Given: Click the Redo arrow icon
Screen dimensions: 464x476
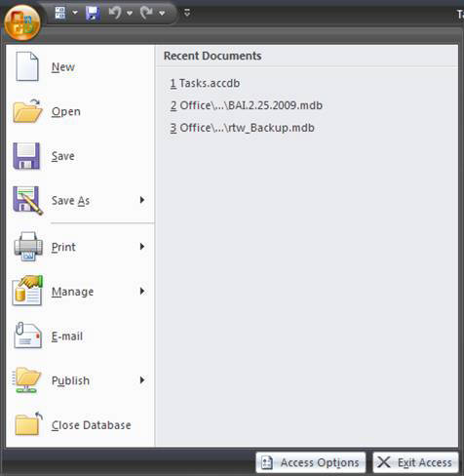Looking at the screenshot, I should 146,13.
